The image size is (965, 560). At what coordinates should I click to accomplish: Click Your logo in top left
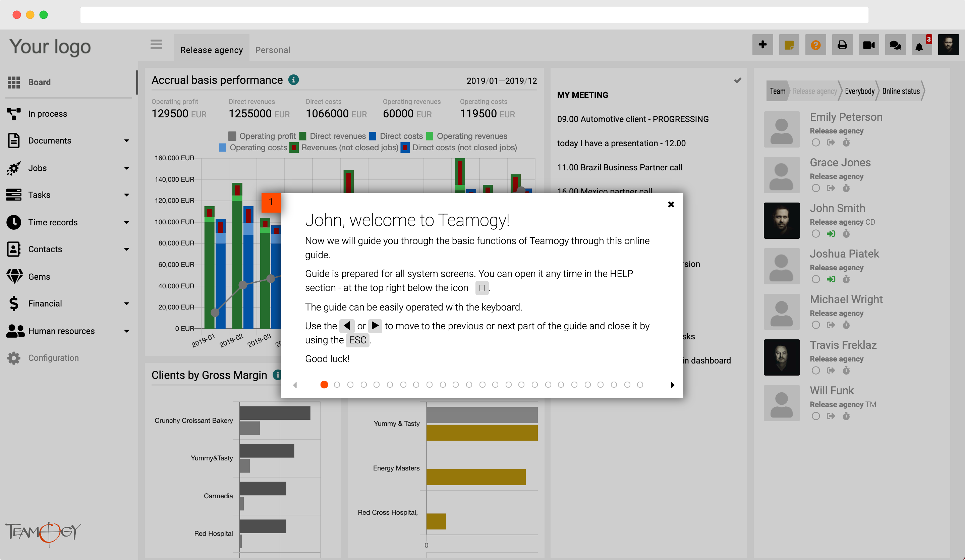(50, 47)
